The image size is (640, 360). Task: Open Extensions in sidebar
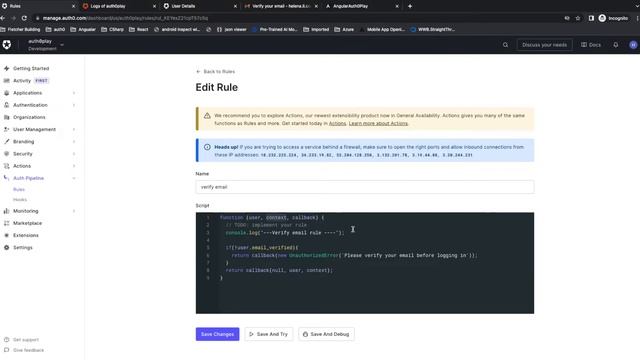26,236
